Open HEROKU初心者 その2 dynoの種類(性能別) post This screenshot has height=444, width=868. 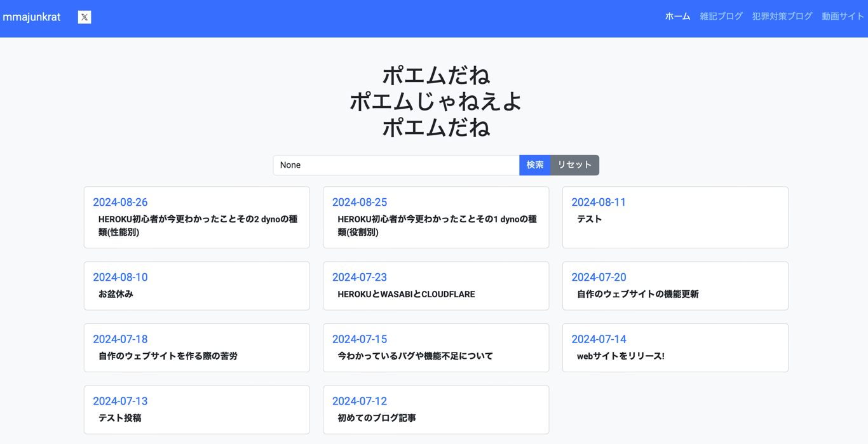198,225
